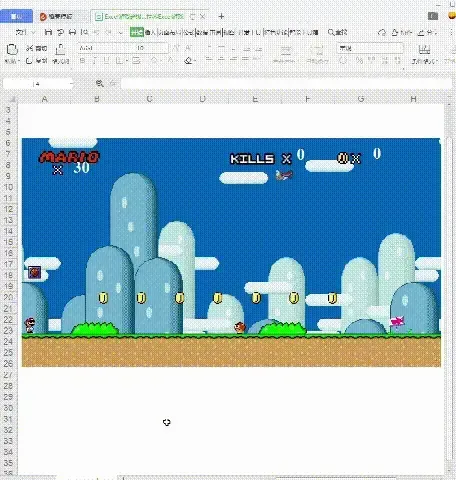Click the cell name box field
The width and height of the screenshot is (456, 480).
[38, 84]
